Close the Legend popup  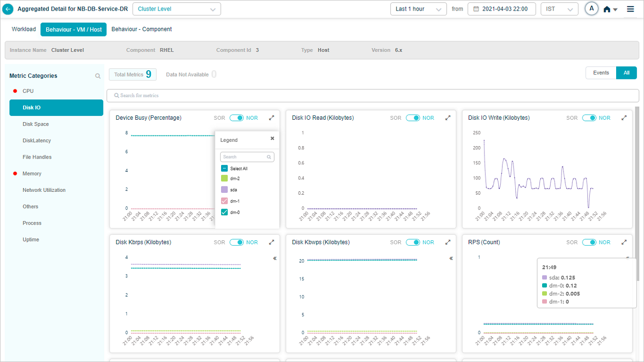pyautogui.click(x=272, y=138)
